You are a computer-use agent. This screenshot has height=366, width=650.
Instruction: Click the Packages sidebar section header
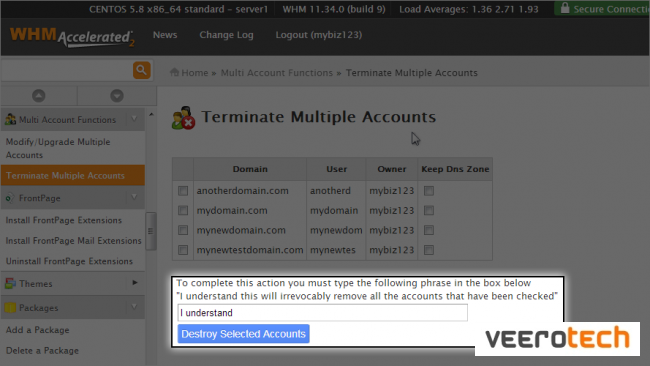click(x=73, y=308)
